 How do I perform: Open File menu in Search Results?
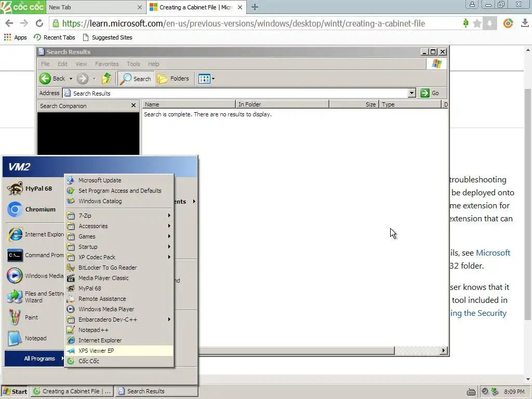[45, 64]
